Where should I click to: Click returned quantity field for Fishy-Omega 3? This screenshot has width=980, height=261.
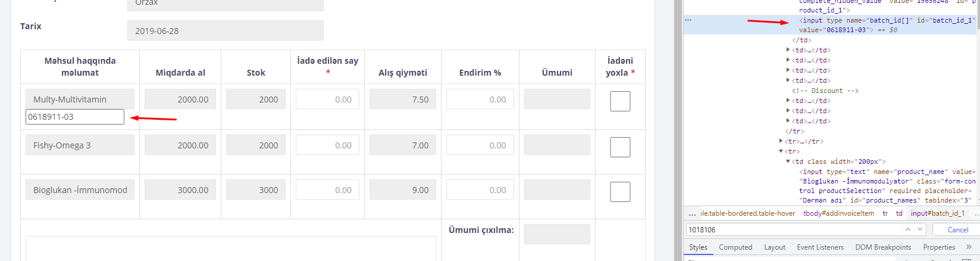[x=327, y=145]
